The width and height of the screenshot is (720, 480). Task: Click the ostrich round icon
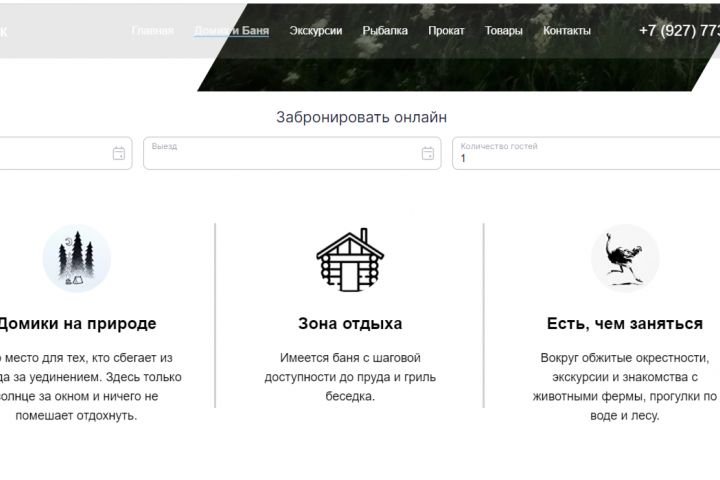(x=625, y=258)
